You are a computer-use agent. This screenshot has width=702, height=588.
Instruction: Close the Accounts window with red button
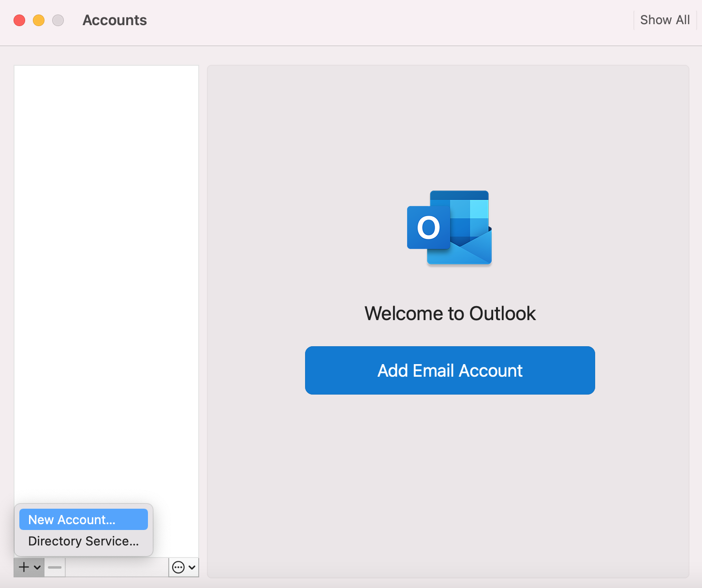[19, 20]
